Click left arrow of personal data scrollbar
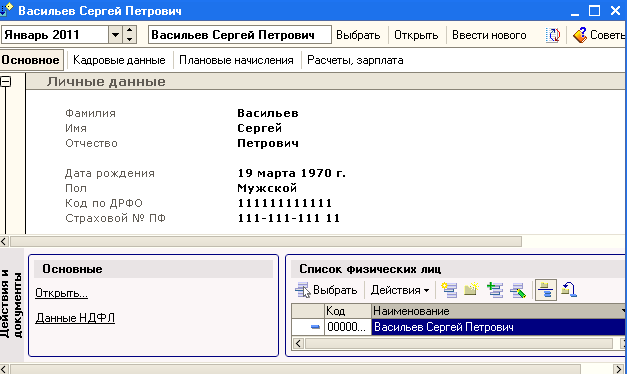This screenshot has height=374, width=627. 4,241
